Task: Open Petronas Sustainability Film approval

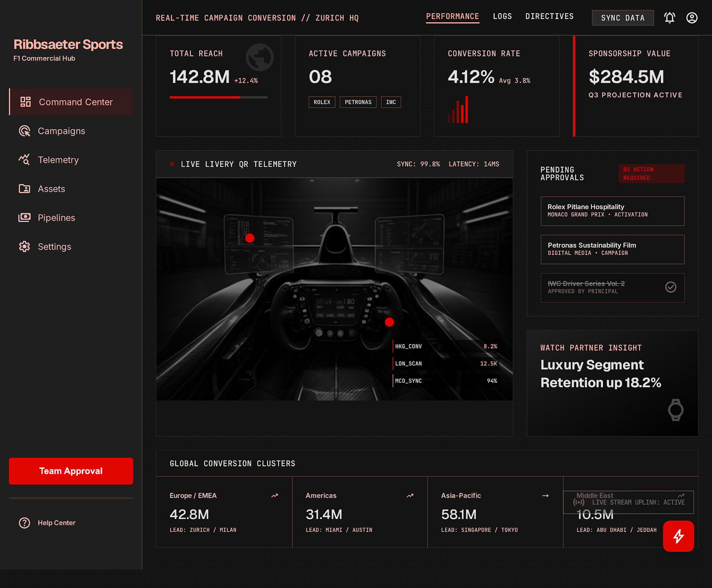Action: click(613, 249)
